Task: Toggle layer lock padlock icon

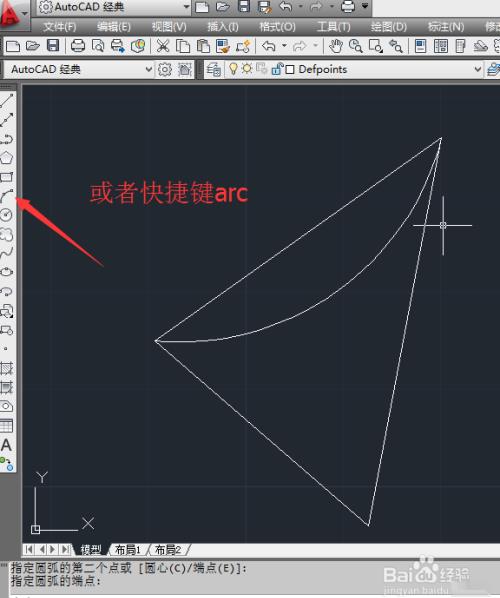Action: (x=277, y=69)
